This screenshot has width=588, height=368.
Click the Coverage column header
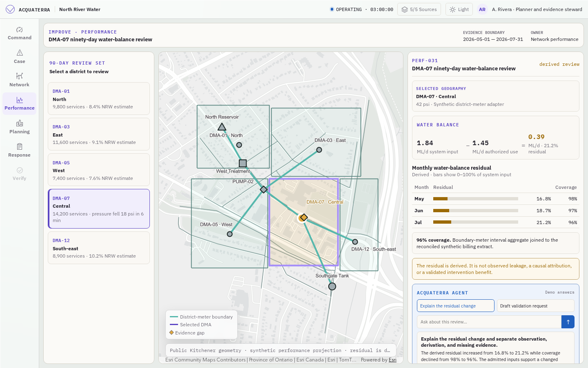coord(566,187)
